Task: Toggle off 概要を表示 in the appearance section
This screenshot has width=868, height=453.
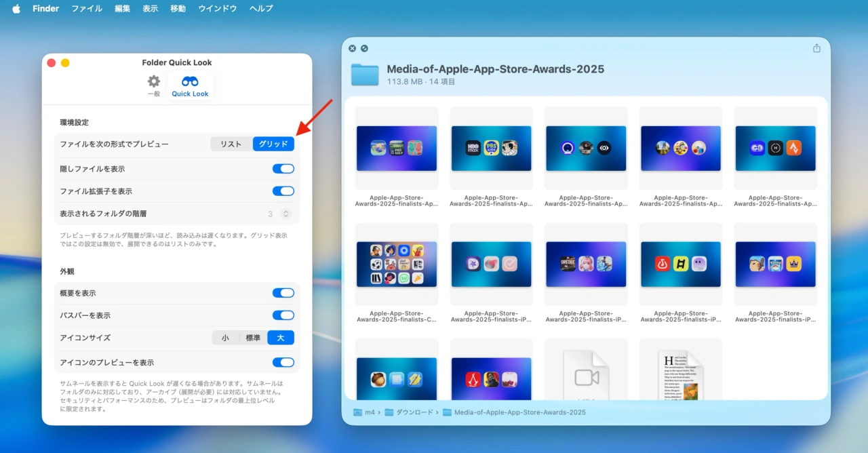Action: pyautogui.click(x=283, y=292)
